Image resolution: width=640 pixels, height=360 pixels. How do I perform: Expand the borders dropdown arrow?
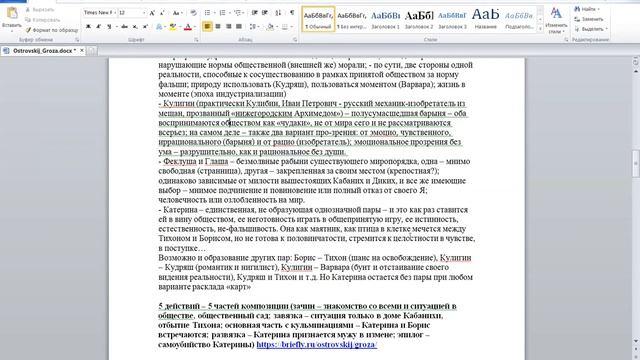point(291,27)
